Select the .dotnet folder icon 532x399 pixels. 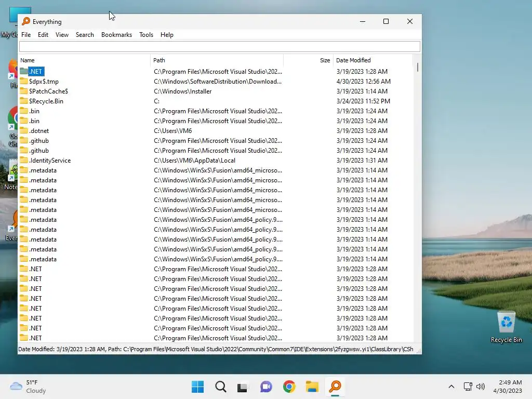(x=24, y=130)
